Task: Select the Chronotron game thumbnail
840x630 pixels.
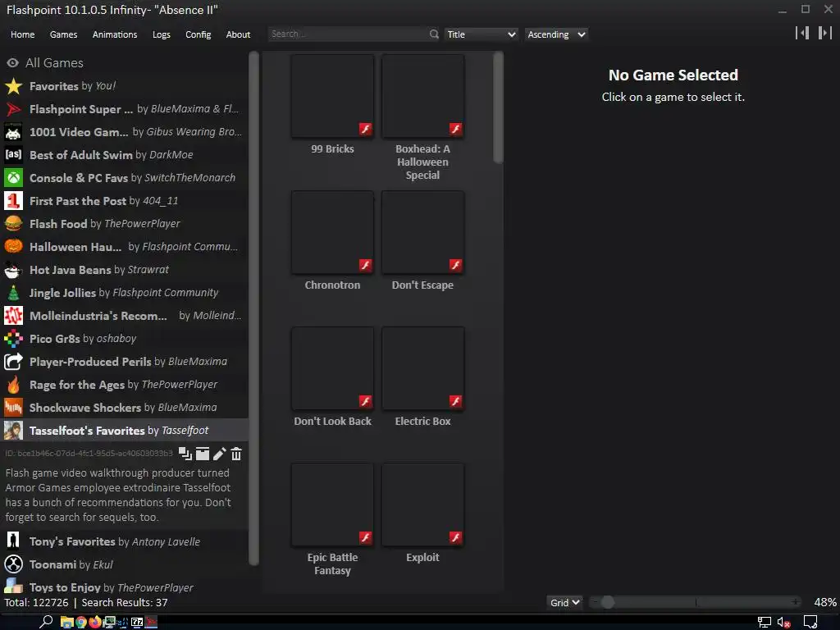Action: tap(333, 232)
